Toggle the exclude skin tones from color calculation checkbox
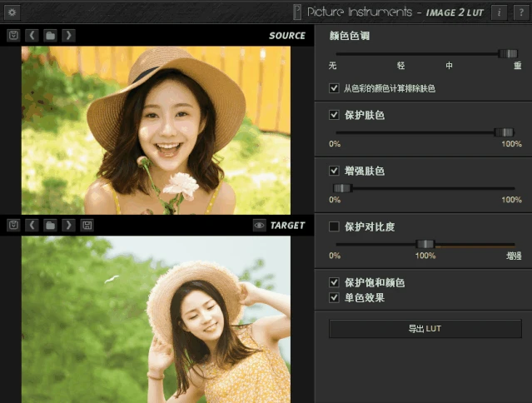 pos(334,88)
